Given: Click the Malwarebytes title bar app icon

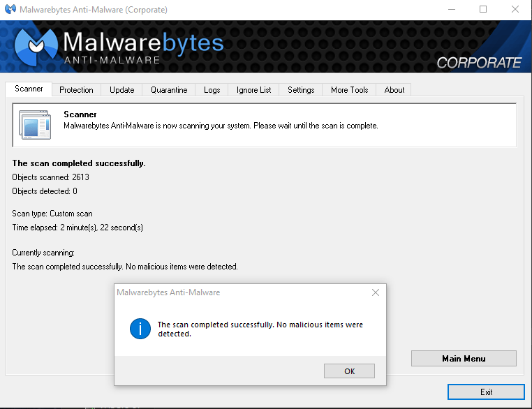Looking at the screenshot, I should (x=10, y=9).
